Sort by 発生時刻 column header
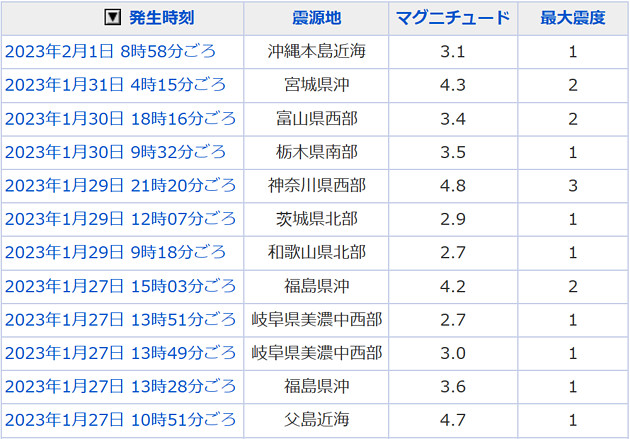Image resolution: width=630 pixels, height=439 pixels. 162,18
